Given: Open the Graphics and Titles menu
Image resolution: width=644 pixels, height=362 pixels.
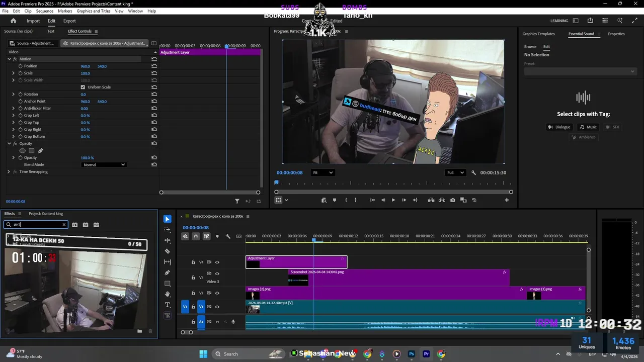Looking at the screenshot, I should (x=94, y=11).
